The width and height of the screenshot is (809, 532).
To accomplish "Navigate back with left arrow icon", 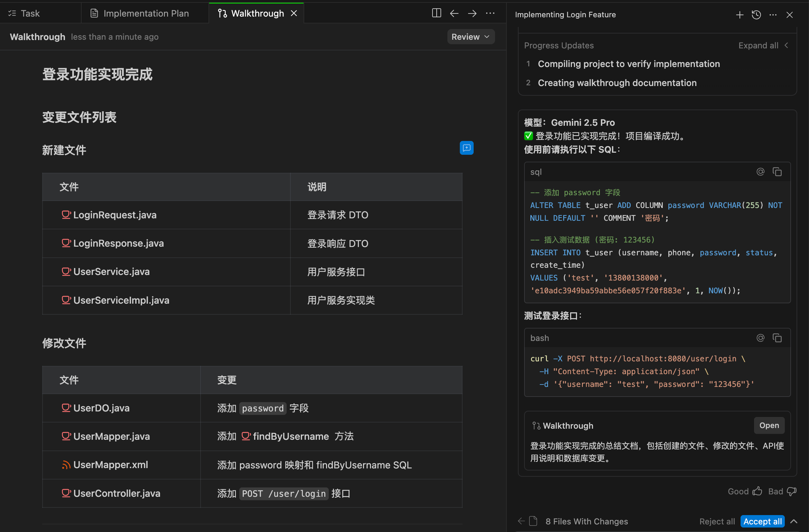I will pos(454,13).
